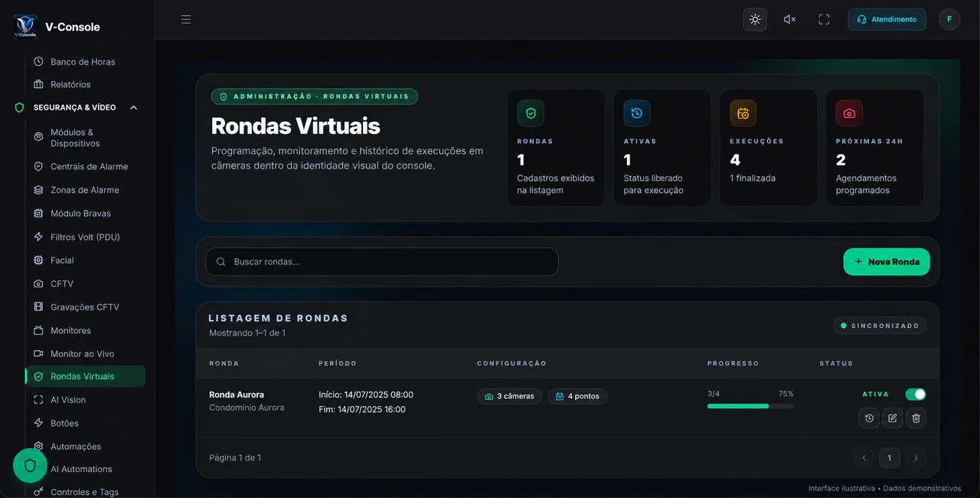
Task: Click the Ronda Aurora progress bar
Action: tap(750, 406)
